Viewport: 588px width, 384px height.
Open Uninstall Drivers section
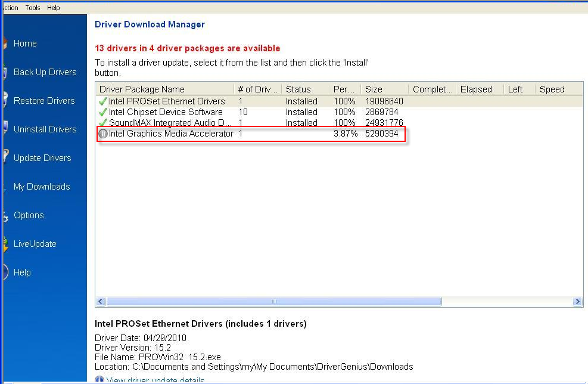point(45,129)
